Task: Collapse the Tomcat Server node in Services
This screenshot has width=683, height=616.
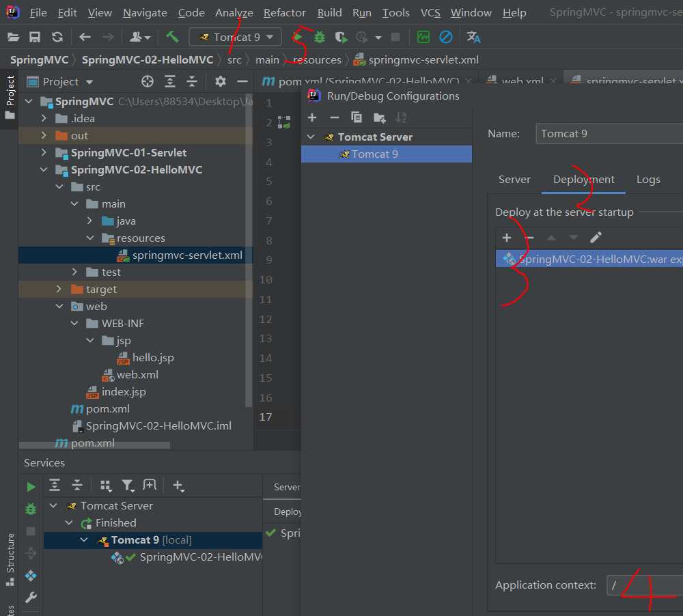Action: 53,506
